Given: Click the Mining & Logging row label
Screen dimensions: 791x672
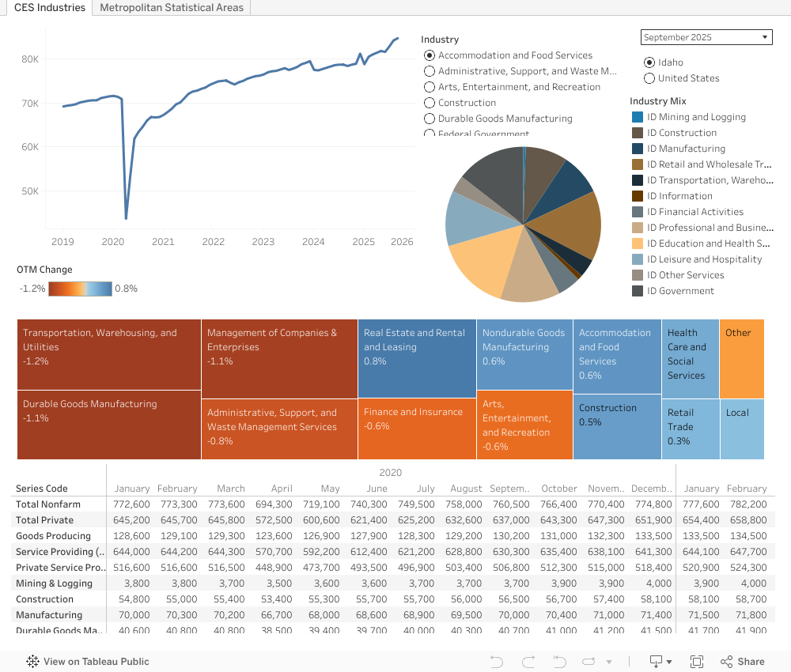Looking at the screenshot, I should pyautogui.click(x=54, y=583).
